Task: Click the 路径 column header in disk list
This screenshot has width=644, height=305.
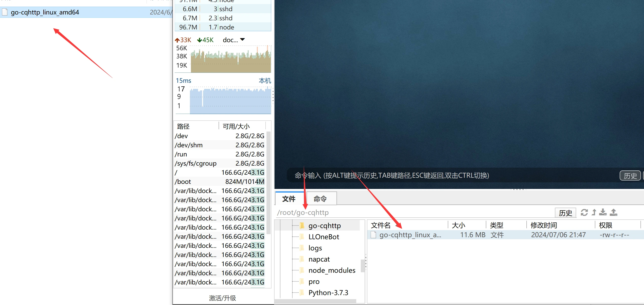Action: tap(196, 126)
